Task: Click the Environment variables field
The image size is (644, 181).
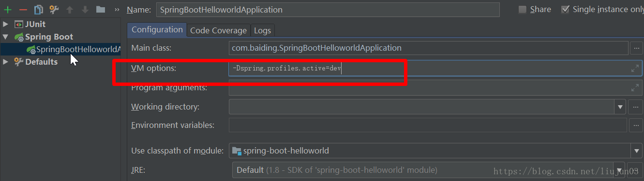Action: [x=428, y=125]
